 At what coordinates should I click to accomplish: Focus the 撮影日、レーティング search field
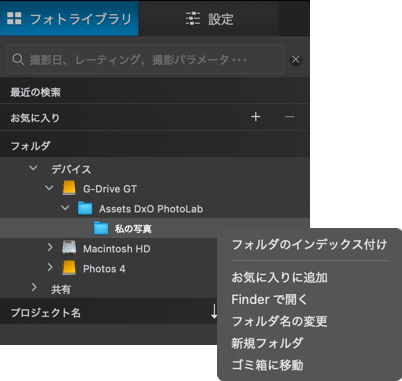point(145,59)
